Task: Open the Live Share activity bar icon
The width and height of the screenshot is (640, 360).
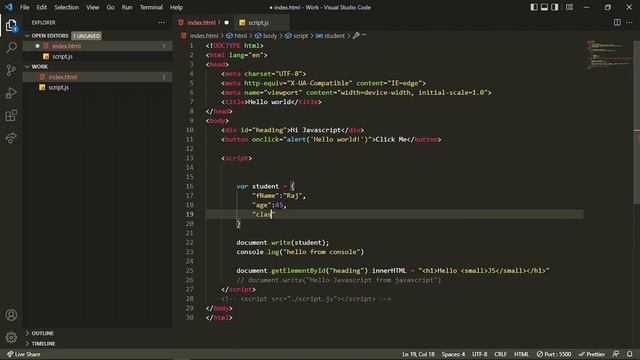Action: [11, 138]
